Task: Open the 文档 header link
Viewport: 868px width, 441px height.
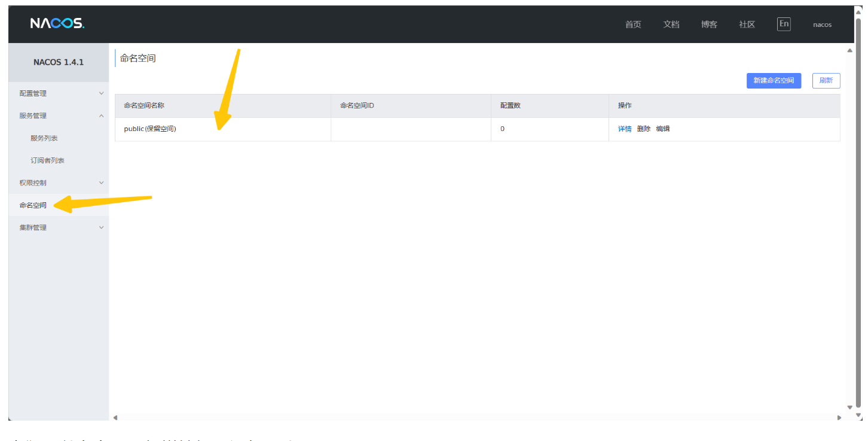Action: tap(671, 25)
